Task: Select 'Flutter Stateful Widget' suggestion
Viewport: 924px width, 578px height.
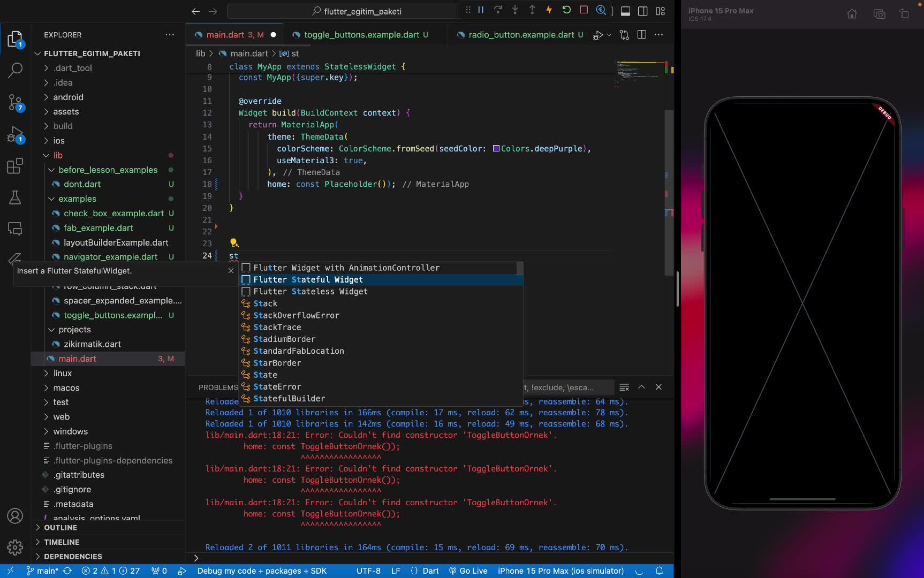Action: click(x=381, y=279)
